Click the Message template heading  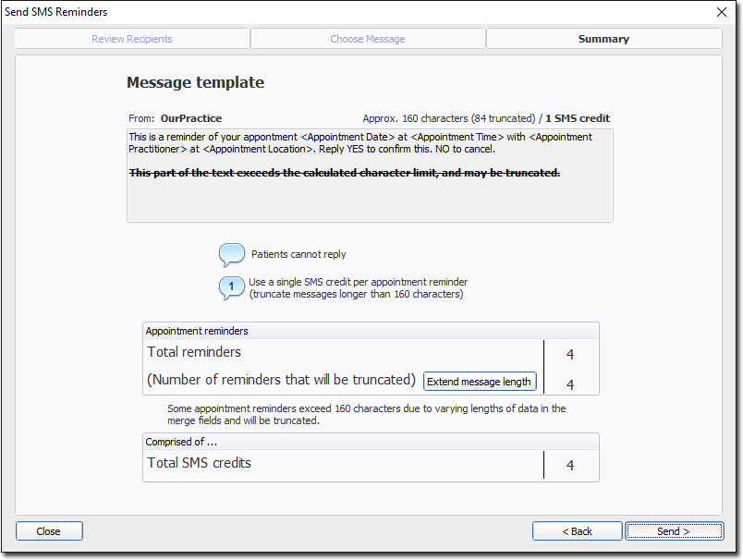pyautogui.click(x=195, y=82)
